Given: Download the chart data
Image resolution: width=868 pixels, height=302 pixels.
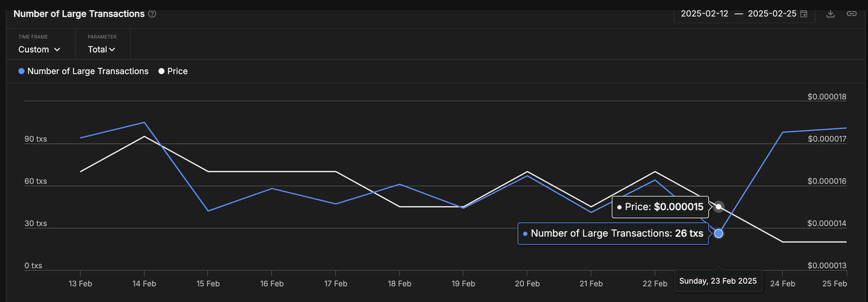Looking at the screenshot, I should 830,14.
